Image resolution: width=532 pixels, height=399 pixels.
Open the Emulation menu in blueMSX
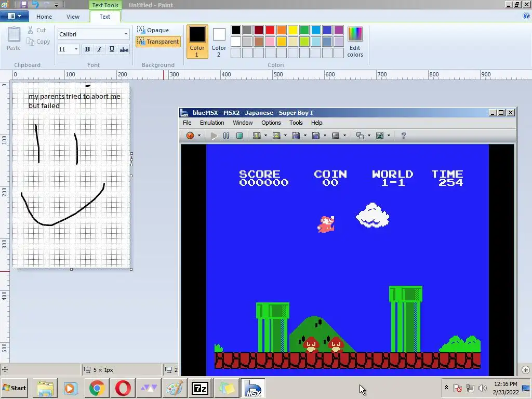tap(212, 123)
